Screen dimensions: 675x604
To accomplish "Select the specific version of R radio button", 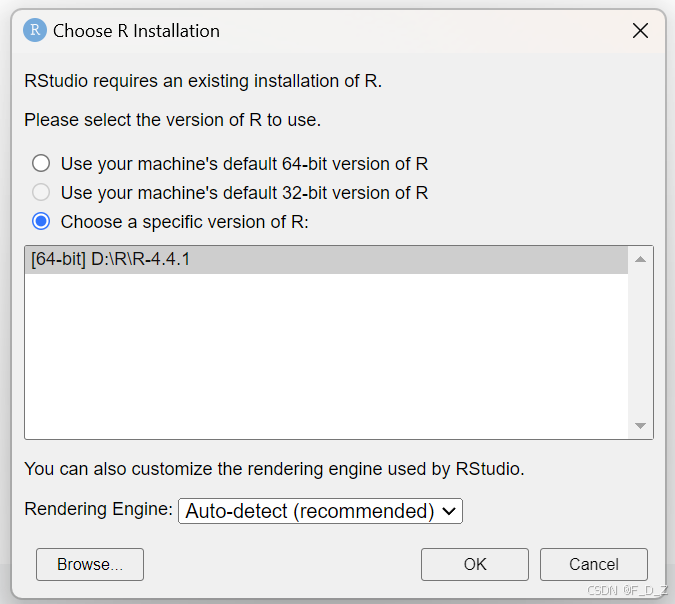I will click(x=41, y=222).
